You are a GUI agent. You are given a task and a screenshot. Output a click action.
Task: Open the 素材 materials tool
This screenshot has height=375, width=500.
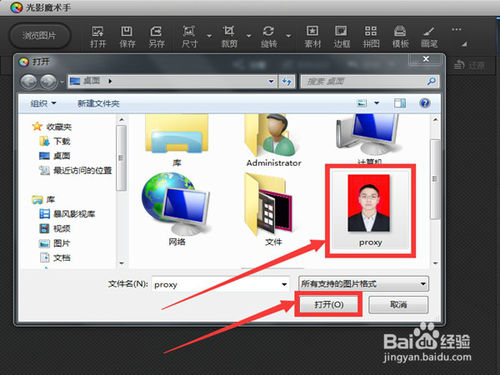(312, 37)
